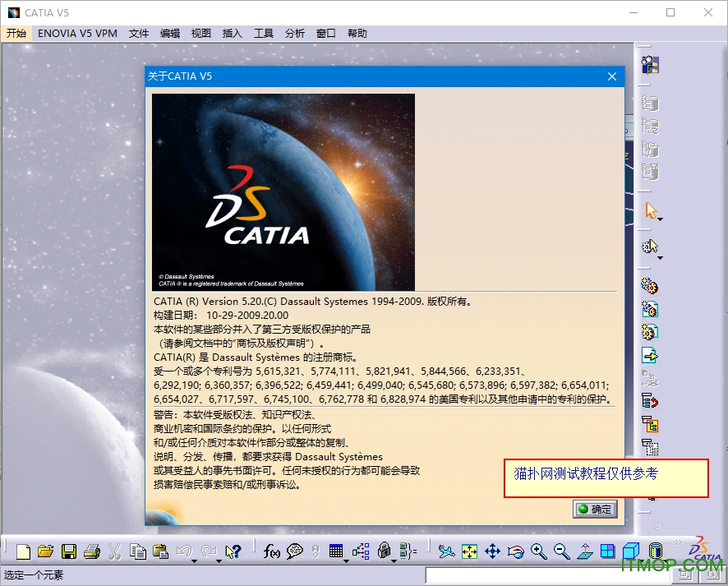The width and height of the screenshot is (728, 586).
Task: Select the arrow Select tool in right sidebar
Action: pyautogui.click(x=650, y=211)
